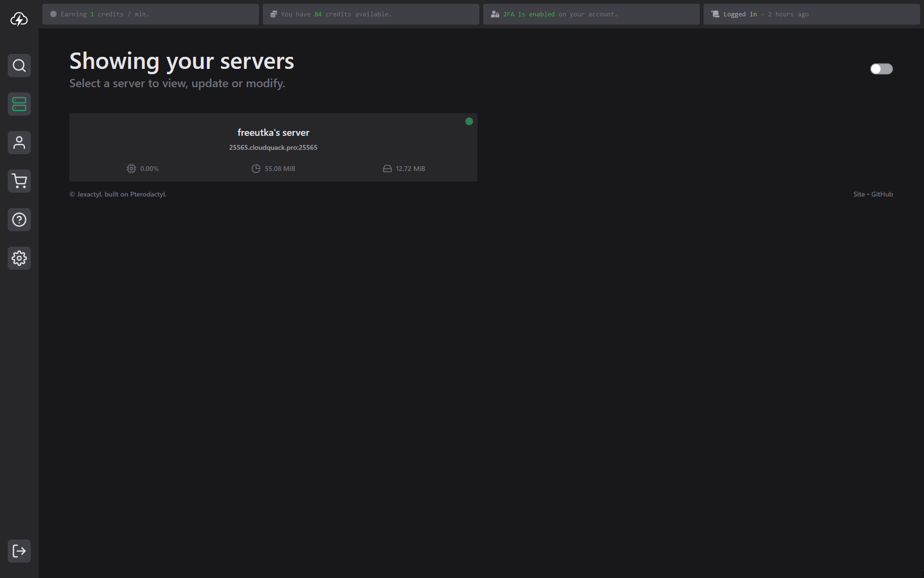
Task: Click the Logged in 2 hours ago banner
Action: 812,14
